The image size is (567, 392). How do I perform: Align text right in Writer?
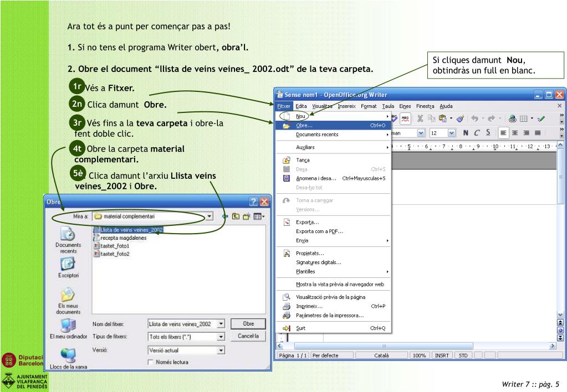[526, 133]
